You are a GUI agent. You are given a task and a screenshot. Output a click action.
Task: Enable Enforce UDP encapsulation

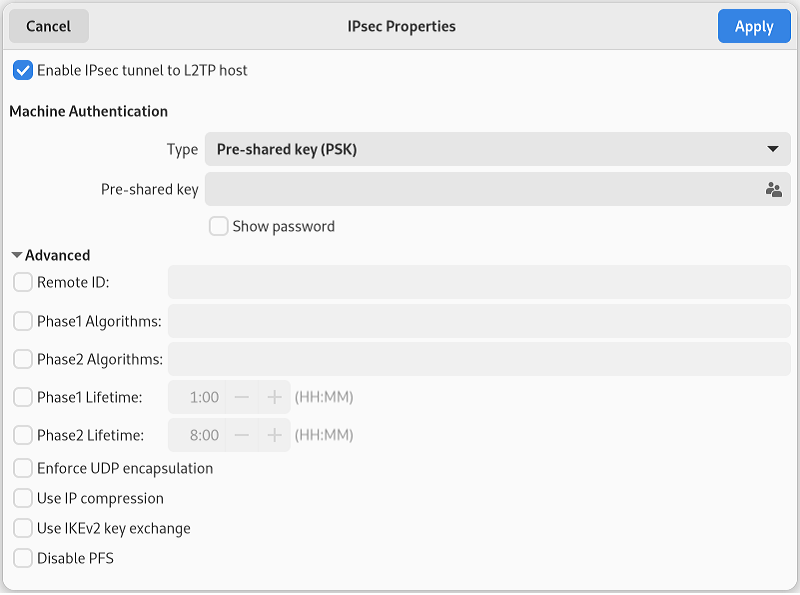coord(23,468)
